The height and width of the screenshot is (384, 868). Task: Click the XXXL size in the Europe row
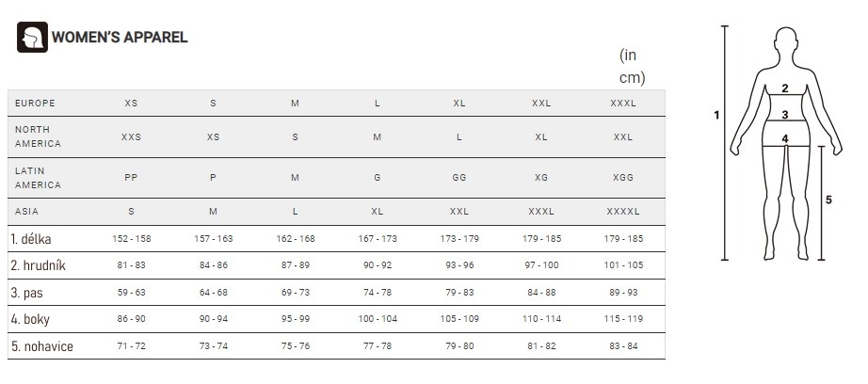click(x=623, y=103)
